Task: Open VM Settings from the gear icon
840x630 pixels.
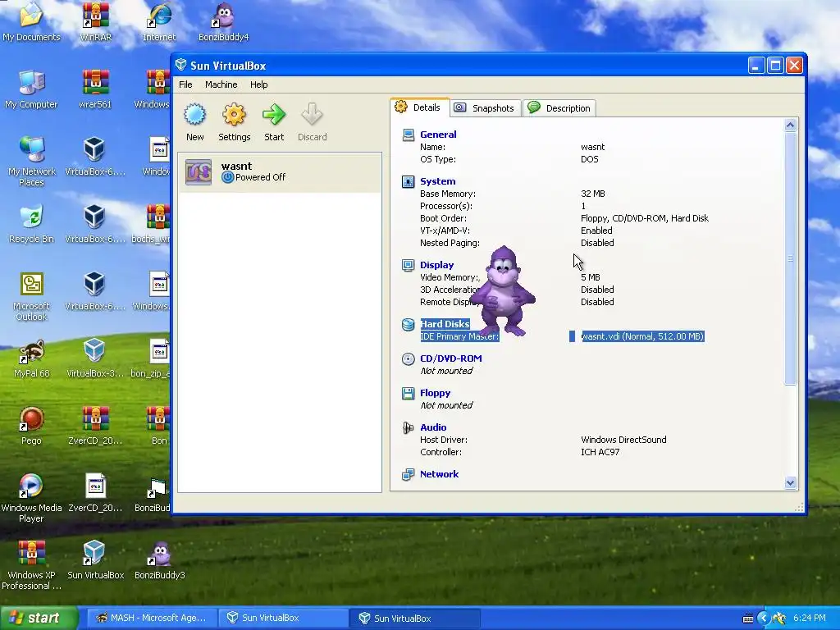Action: [x=234, y=114]
